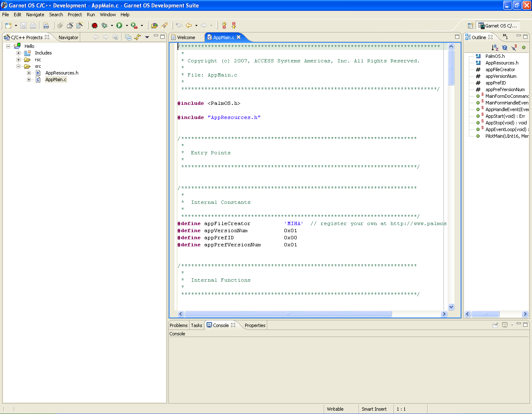
Task: Click the Previous Annotation icon
Action: (x=234, y=25)
